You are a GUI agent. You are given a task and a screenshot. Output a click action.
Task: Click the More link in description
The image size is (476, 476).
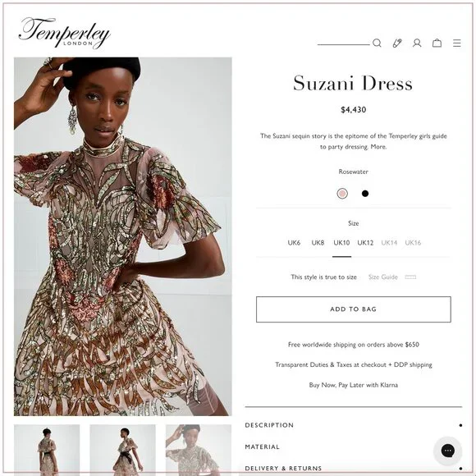tap(378, 147)
